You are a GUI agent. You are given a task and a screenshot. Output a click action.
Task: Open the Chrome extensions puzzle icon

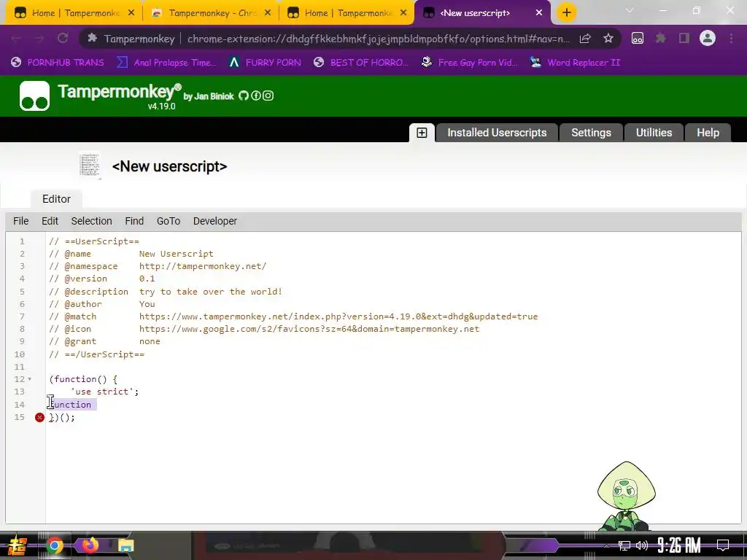pyautogui.click(x=661, y=39)
